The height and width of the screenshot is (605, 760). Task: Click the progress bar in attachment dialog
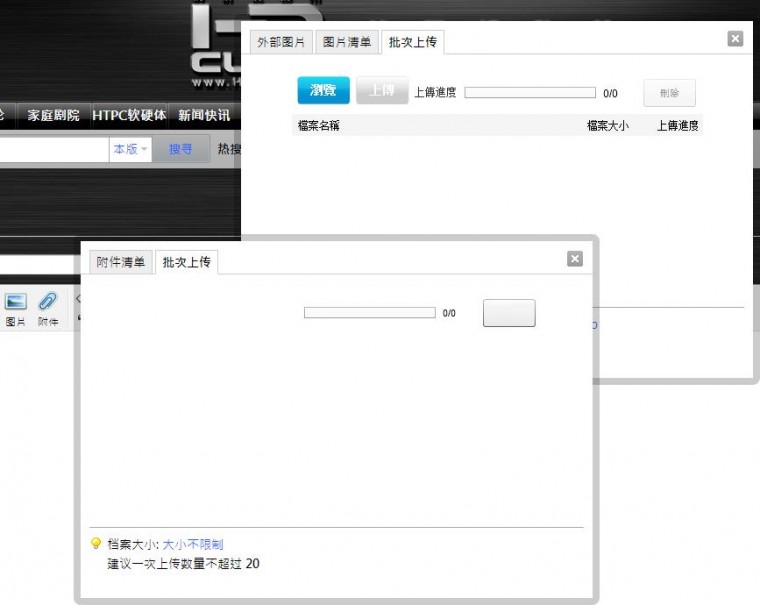coord(369,313)
